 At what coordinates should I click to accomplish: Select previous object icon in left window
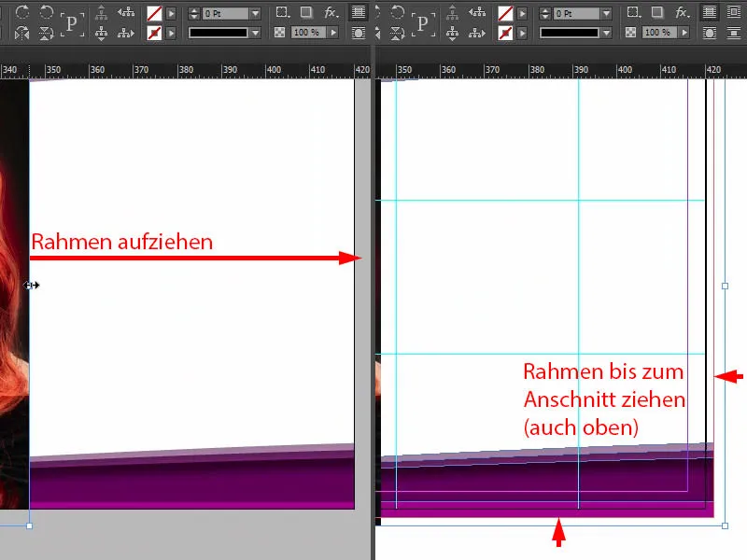coord(126,12)
